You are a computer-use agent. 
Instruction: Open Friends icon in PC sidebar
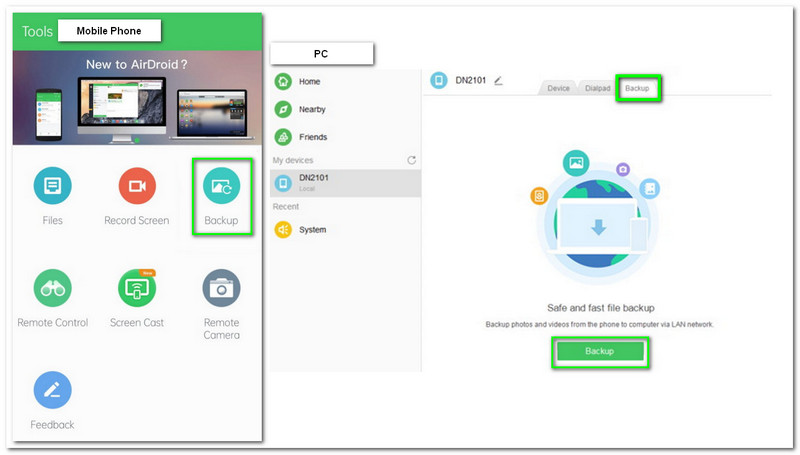tap(283, 137)
